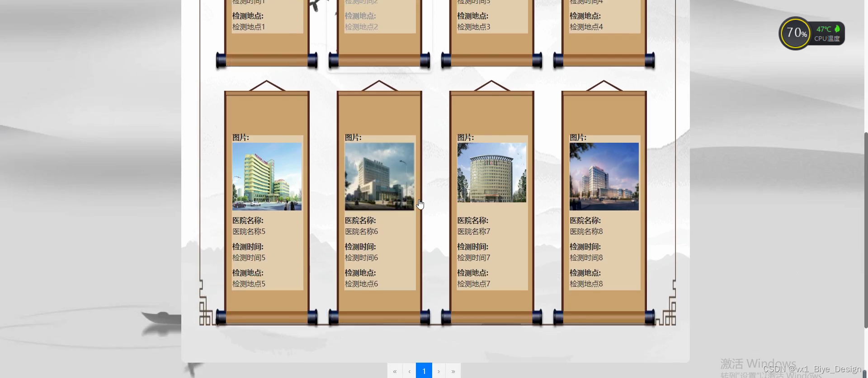The width and height of the screenshot is (868, 378).
Task: Open the 医院名称8 hospital image
Action: (x=604, y=177)
